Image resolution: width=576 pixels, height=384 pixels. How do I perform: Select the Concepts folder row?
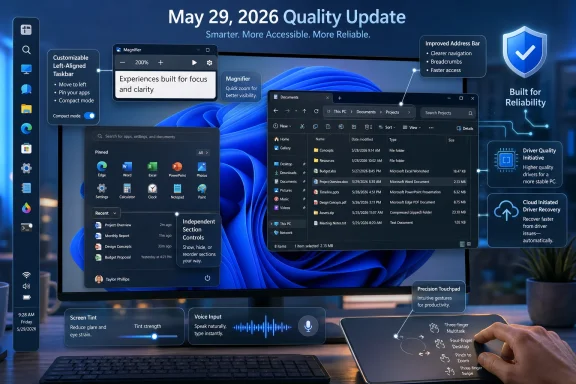click(x=389, y=150)
